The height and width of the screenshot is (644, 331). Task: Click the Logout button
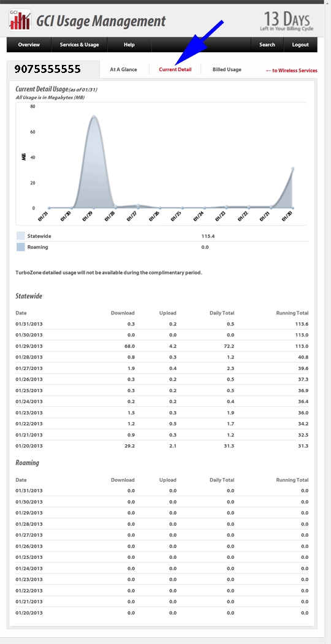[300, 45]
